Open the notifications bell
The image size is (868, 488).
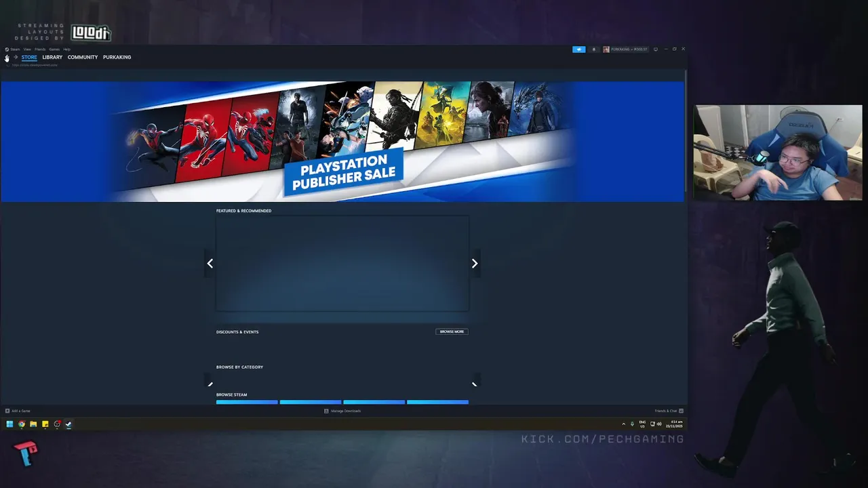point(594,49)
